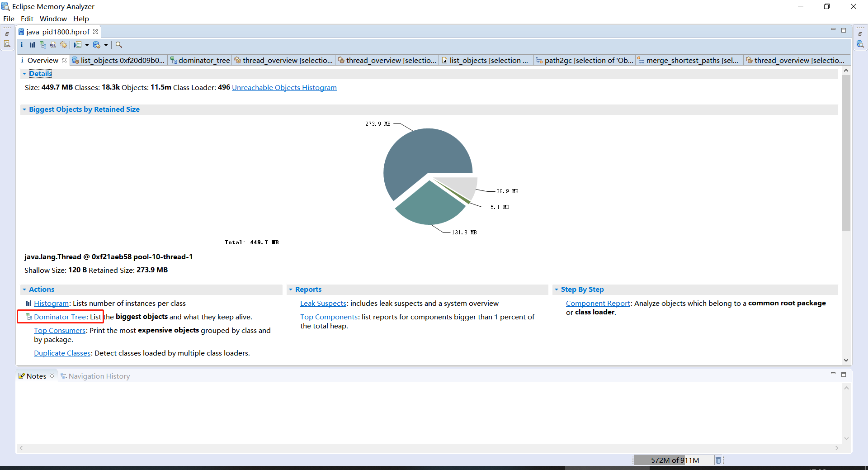Open the Top Components report link
Viewport: 868px width, 470px height.
[329, 317]
